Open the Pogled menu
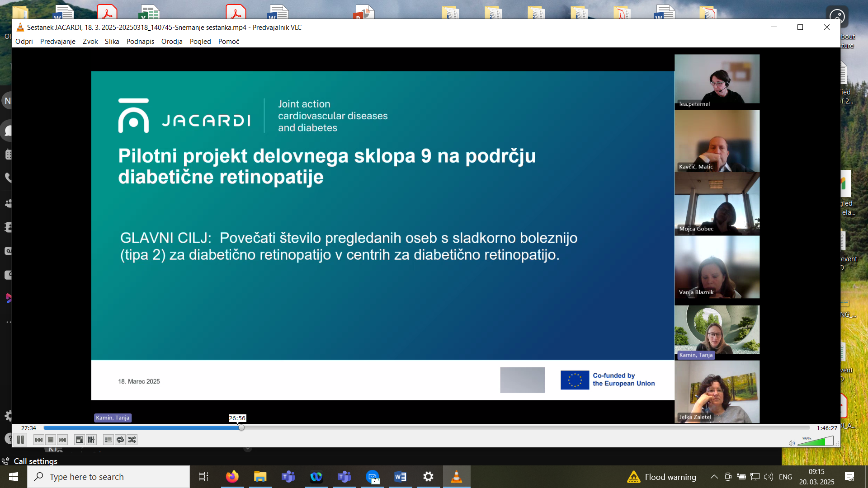This screenshot has width=868, height=488. 200,41
